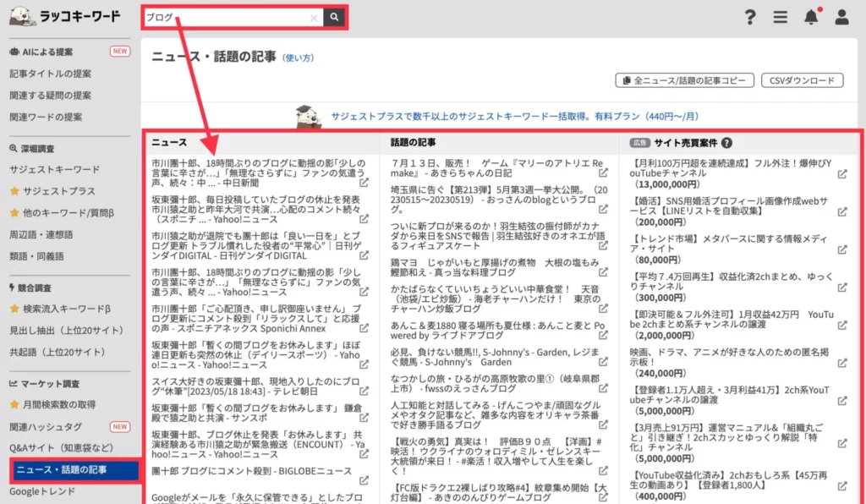The image size is (866, 504).
Task: Open the external-link icon for 300,000円 listing
Action: click(x=842, y=287)
